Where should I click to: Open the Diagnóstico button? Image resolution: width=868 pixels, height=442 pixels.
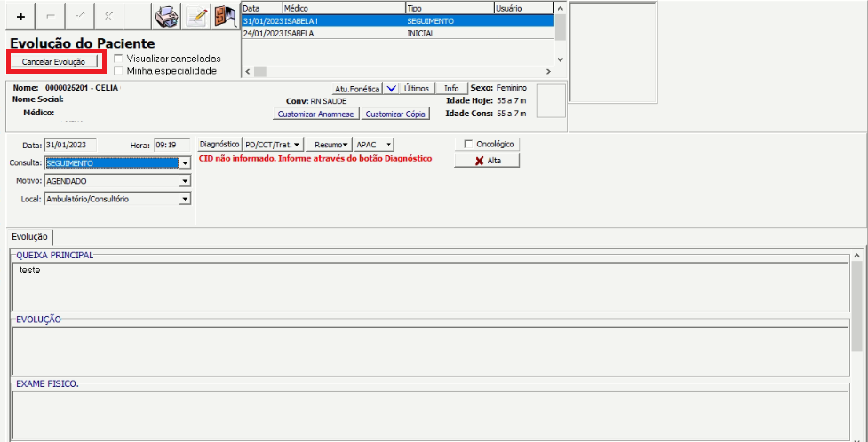219,144
